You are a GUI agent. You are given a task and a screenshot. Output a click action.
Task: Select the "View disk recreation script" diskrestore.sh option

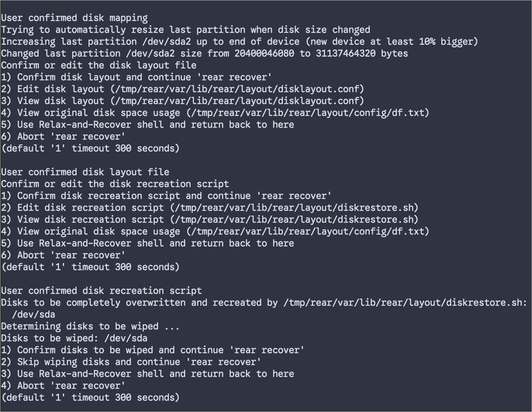(x=210, y=220)
